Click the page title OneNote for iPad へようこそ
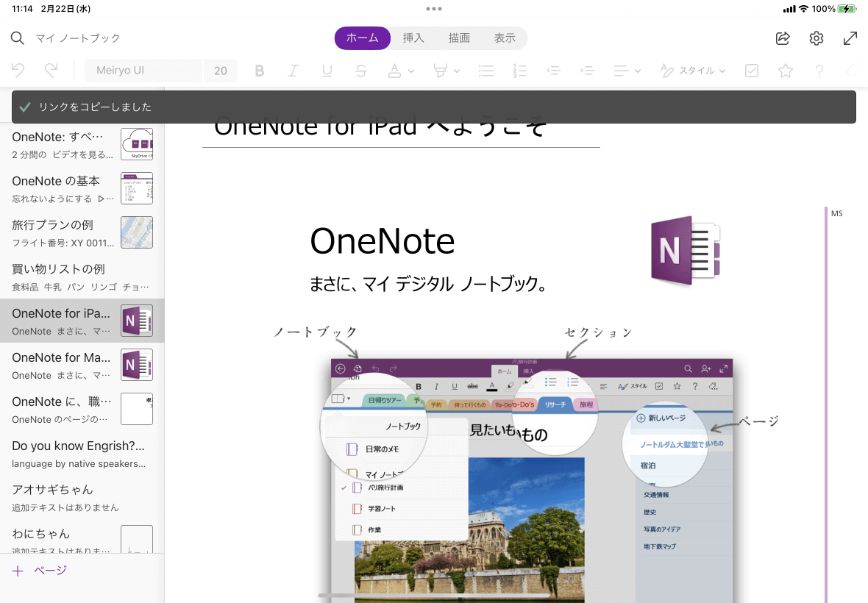Viewport: 868px width, 603px height. coord(381,129)
